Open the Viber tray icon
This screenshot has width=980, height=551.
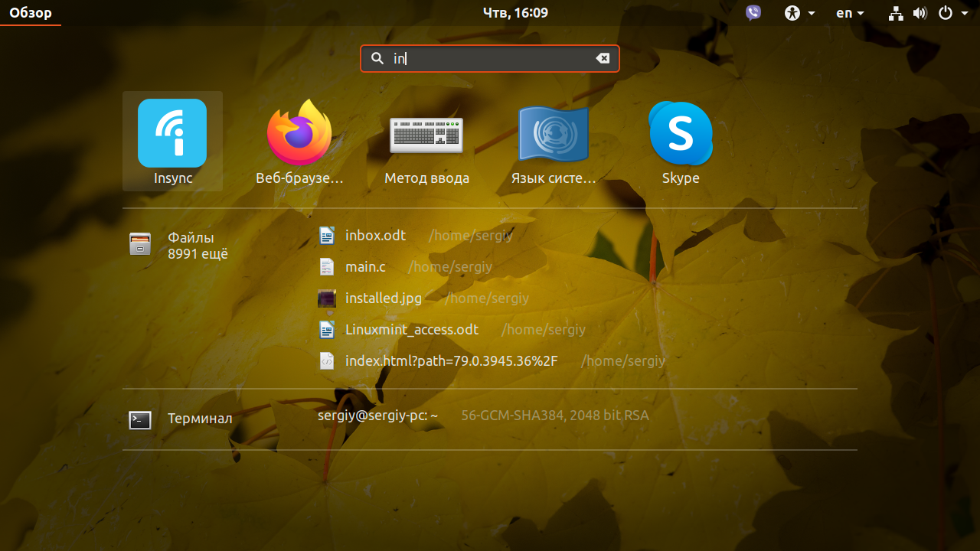(753, 13)
